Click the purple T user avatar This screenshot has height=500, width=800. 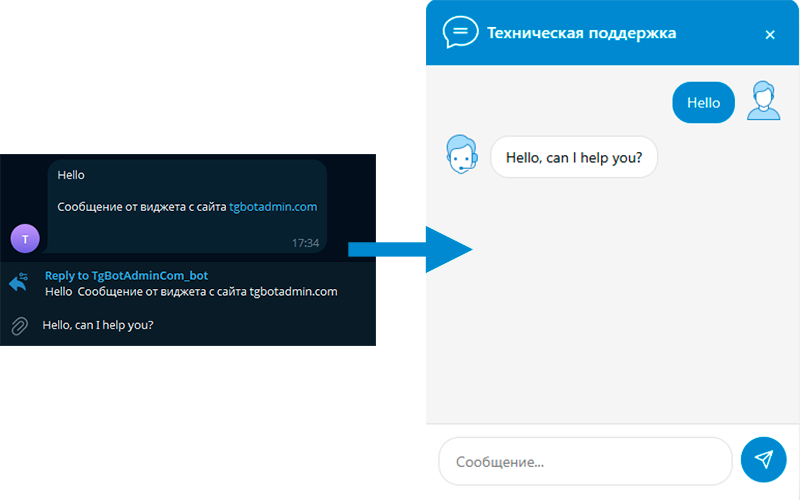[x=25, y=238]
